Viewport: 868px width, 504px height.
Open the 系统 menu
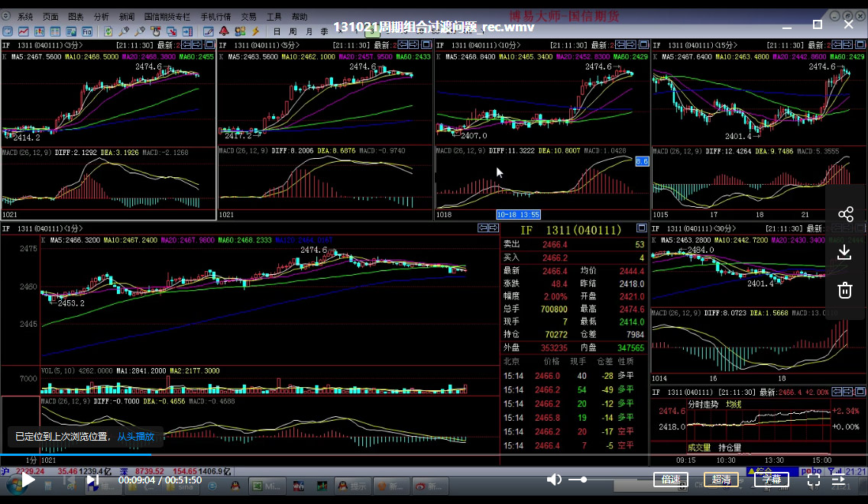tap(25, 17)
